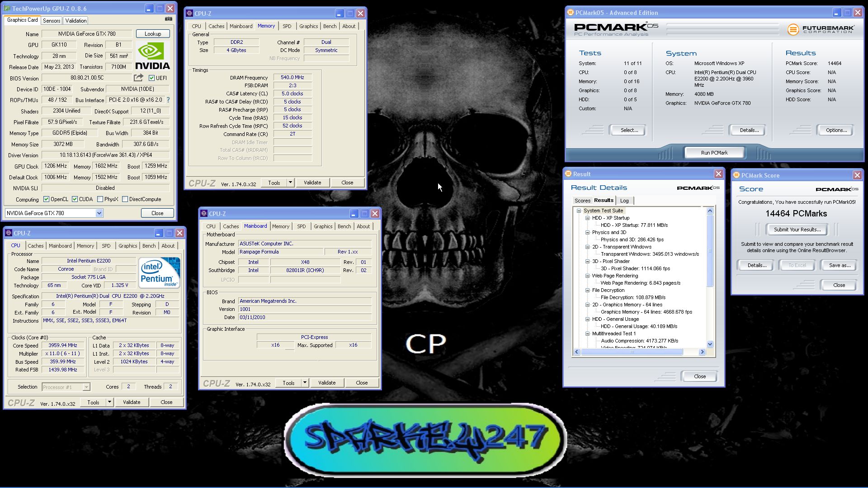
Task: Switch to the Sensors tab in GPU-Z
Action: 52,21
